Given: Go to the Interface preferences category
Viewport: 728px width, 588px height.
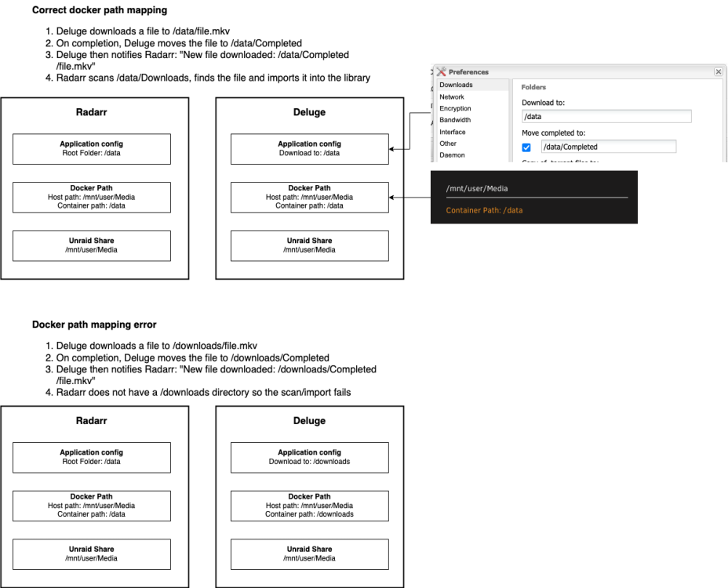Looking at the screenshot, I should [x=452, y=132].
